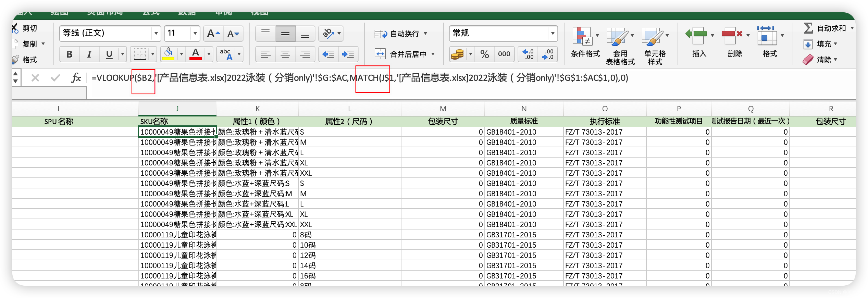Align text right
868x298 pixels.
(x=305, y=54)
